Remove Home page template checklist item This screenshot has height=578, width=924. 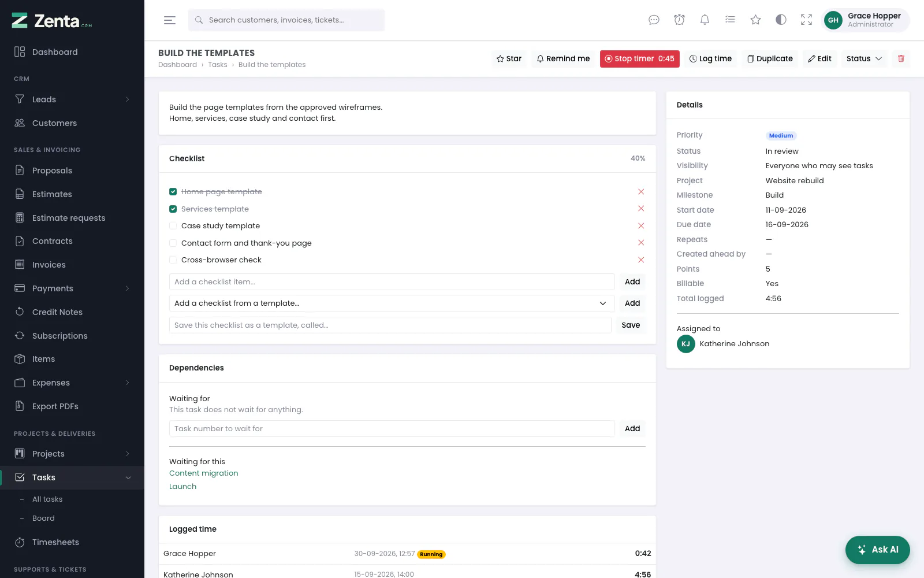[641, 192]
